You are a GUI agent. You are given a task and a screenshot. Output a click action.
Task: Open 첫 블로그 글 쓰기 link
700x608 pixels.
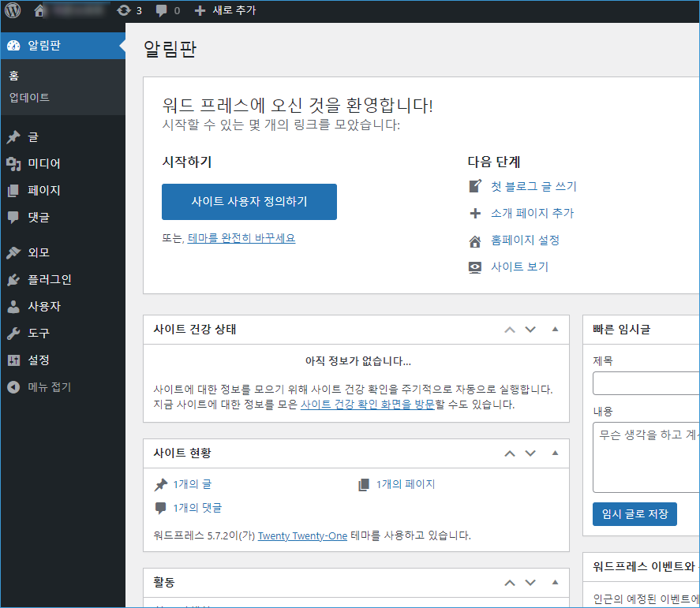(x=534, y=186)
